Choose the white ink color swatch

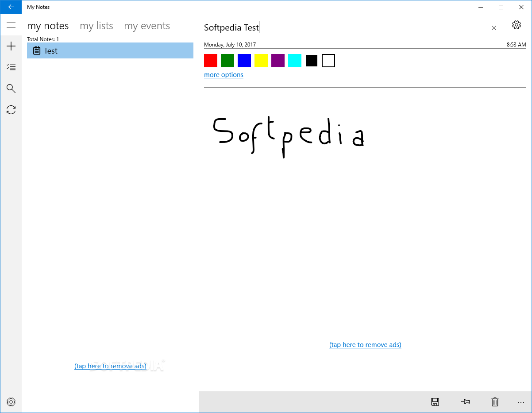click(328, 61)
